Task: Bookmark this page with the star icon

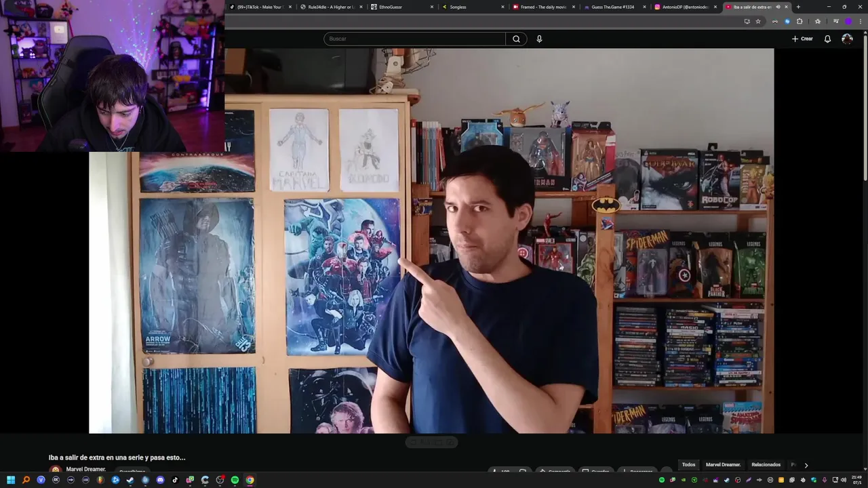Action: click(x=758, y=21)
